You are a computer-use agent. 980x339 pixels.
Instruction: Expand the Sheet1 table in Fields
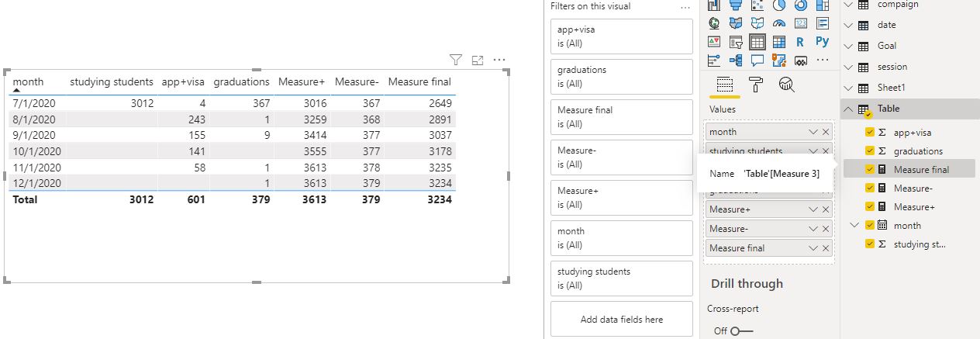(848, 88)
